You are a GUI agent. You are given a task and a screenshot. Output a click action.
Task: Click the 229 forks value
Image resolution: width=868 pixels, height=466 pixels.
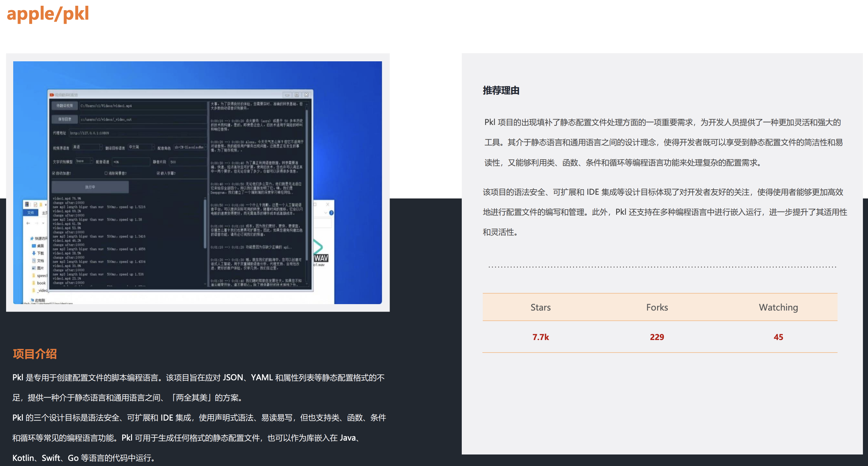[657, 337]
